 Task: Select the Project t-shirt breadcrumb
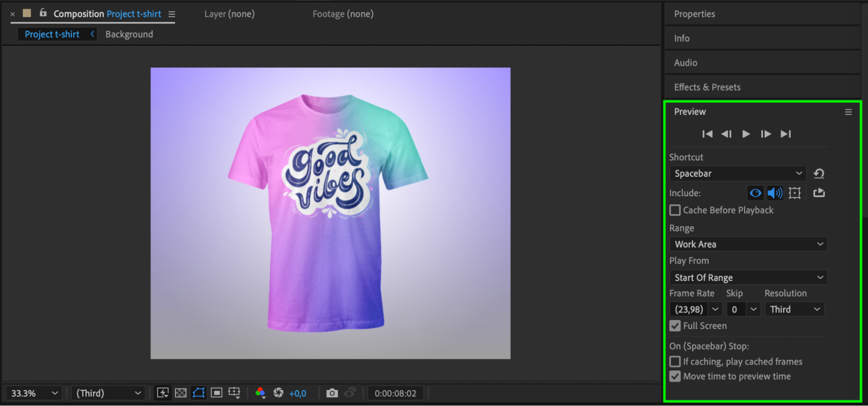[52, 34]
